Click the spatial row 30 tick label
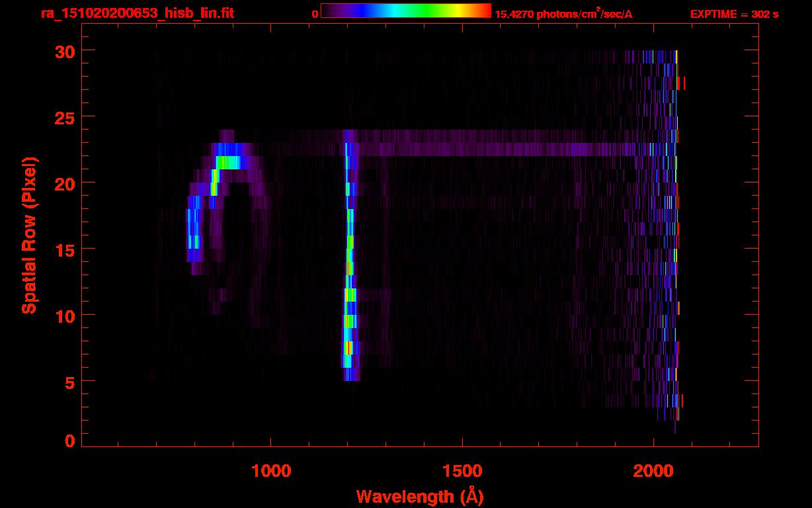 point(63,50)
